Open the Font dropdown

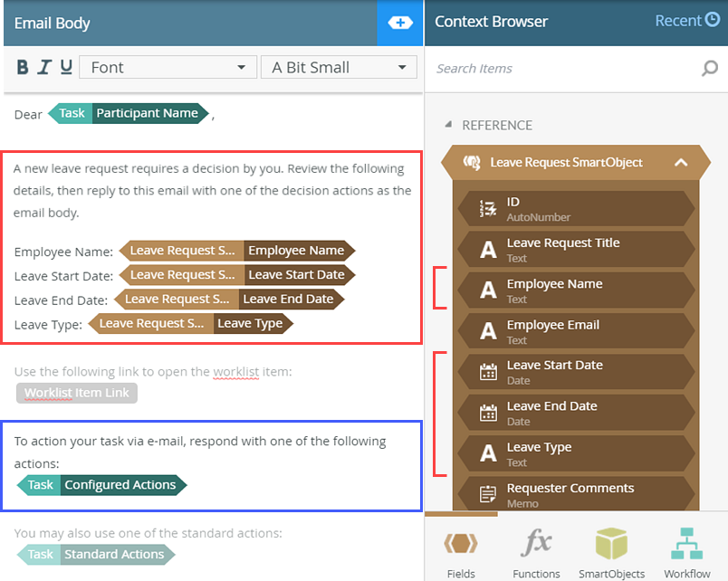pyautogui.click(x=168, y=67)
